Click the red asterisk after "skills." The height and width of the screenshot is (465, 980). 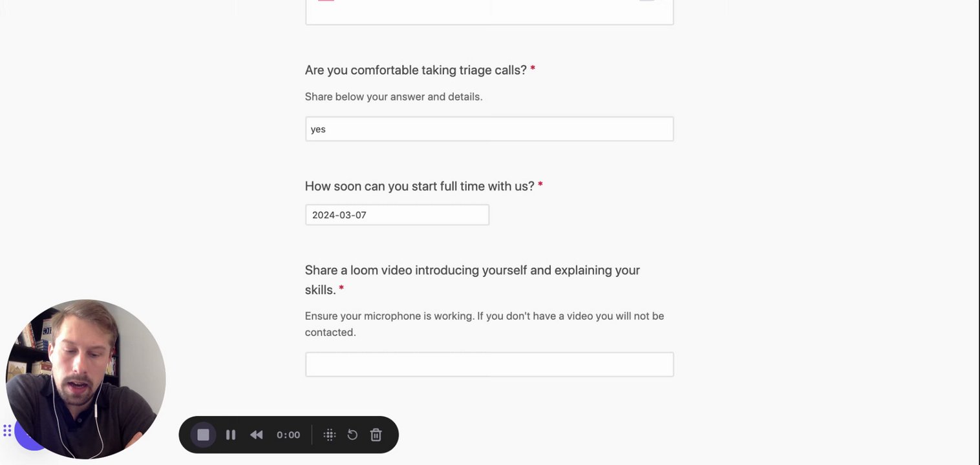click(x=341, y=289)
